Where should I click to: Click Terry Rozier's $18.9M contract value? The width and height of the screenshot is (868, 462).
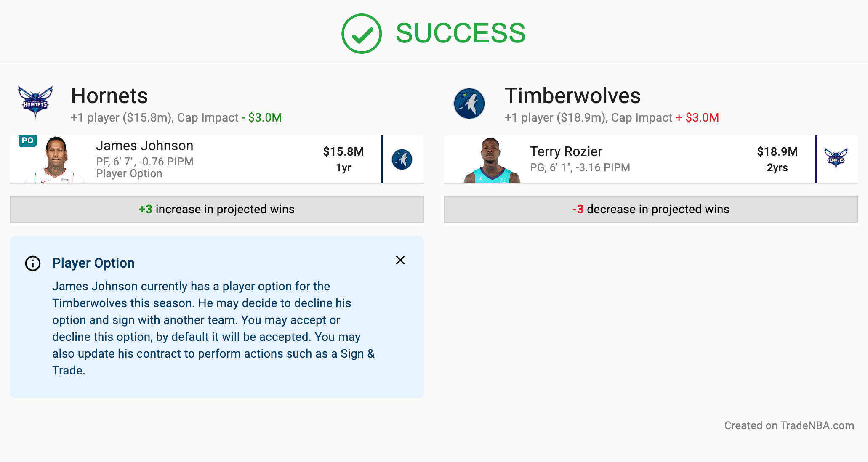777,151
